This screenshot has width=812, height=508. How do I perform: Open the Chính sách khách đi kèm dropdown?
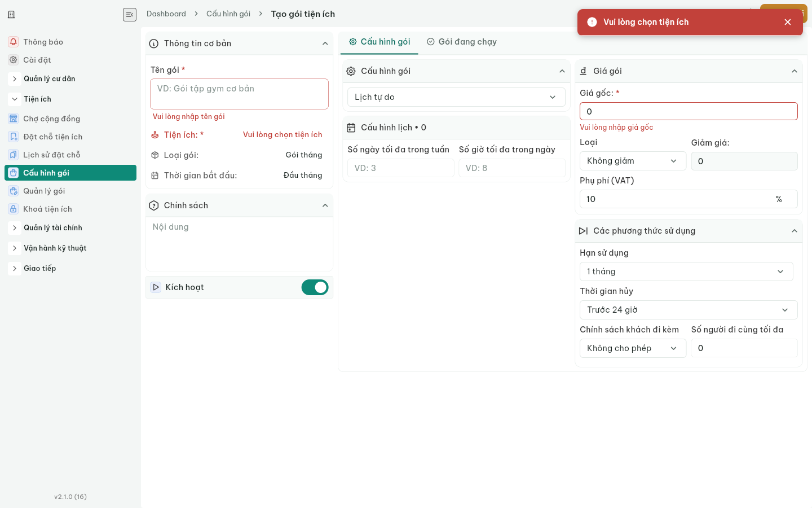click(x=633, y=348)
